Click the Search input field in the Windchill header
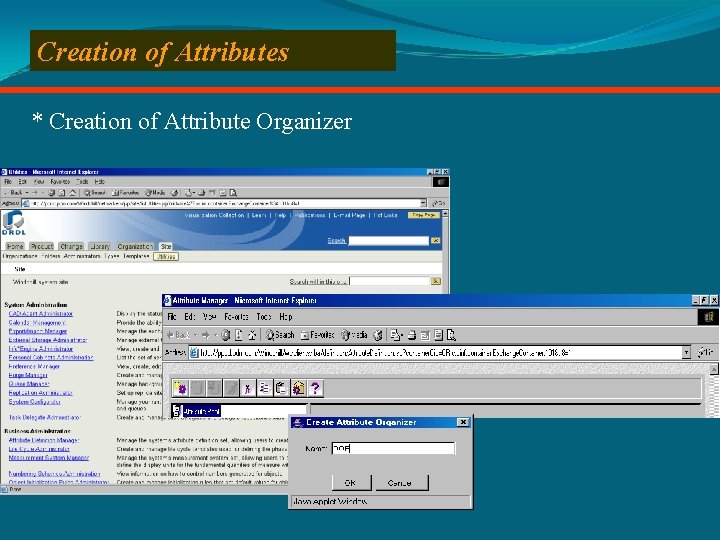This screenshot has height=540, width=720. tap(388, 241)
